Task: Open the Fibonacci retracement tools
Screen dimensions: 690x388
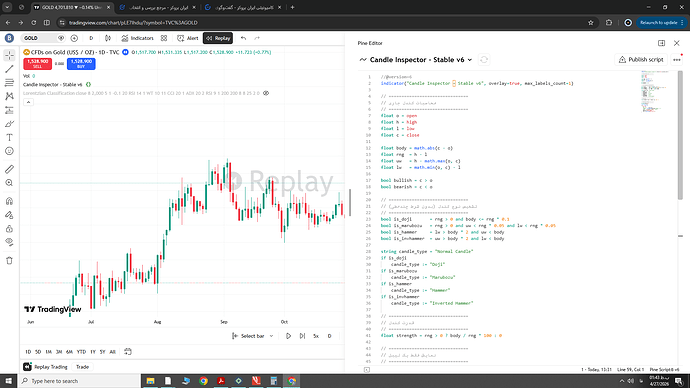Action: [9, 82]
